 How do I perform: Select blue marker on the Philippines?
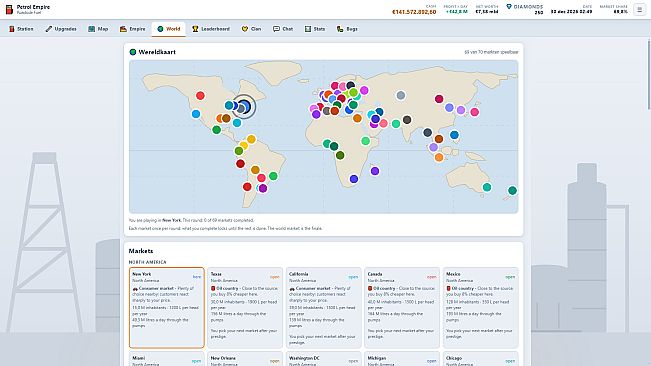click(454, 135)
